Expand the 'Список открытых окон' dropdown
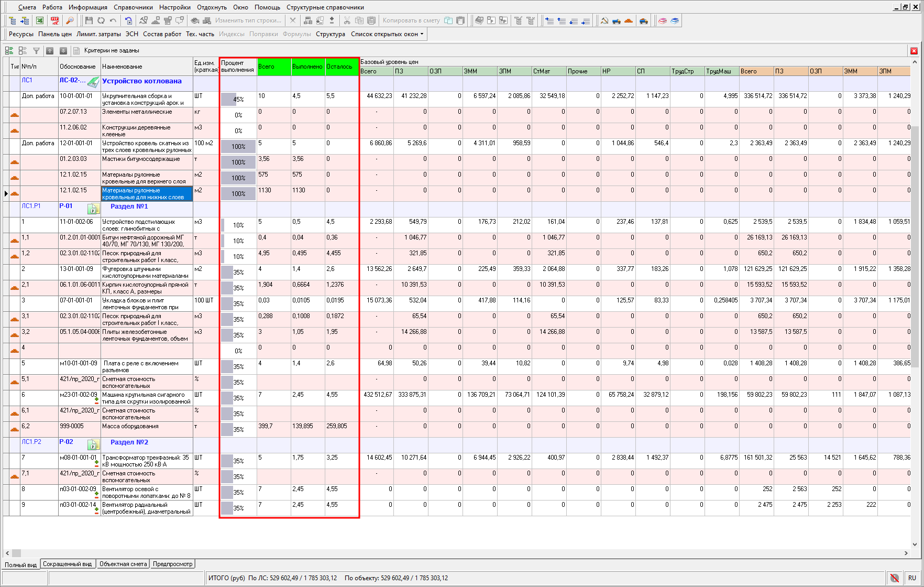 click(x=387, y=34)
